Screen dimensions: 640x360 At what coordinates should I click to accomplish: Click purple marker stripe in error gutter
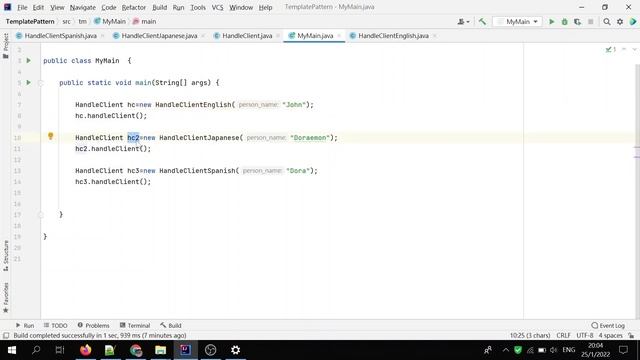point(637,157)
